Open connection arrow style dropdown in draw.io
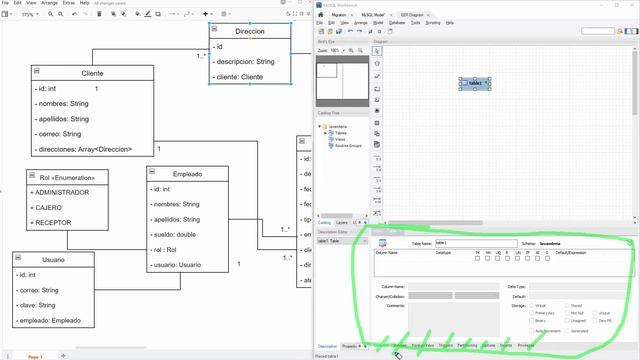The image size is (640, 360). tap(174, 14)
